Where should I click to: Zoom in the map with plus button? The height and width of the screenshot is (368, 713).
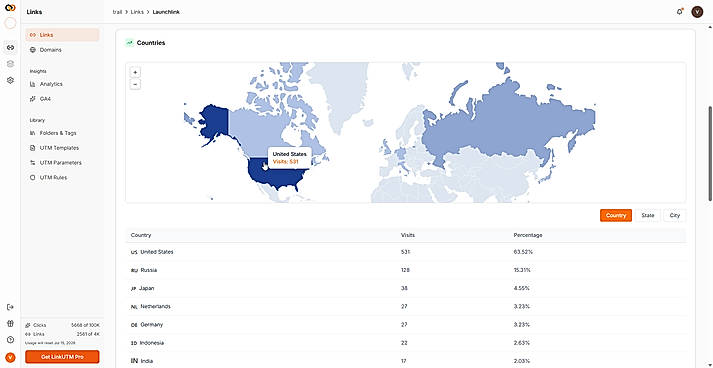(135, 72)
